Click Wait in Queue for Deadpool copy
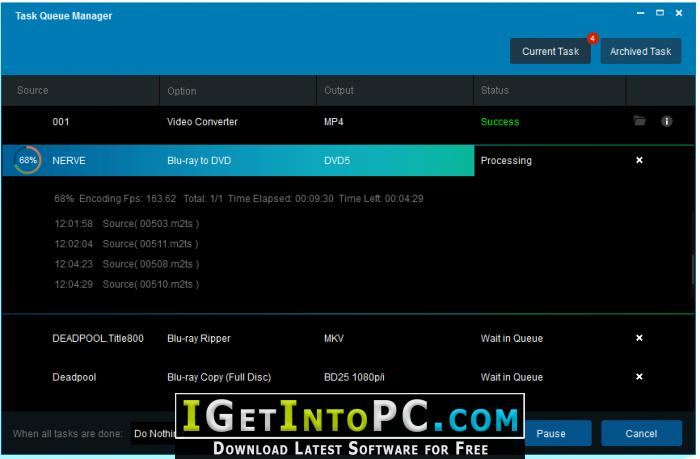 512,377
